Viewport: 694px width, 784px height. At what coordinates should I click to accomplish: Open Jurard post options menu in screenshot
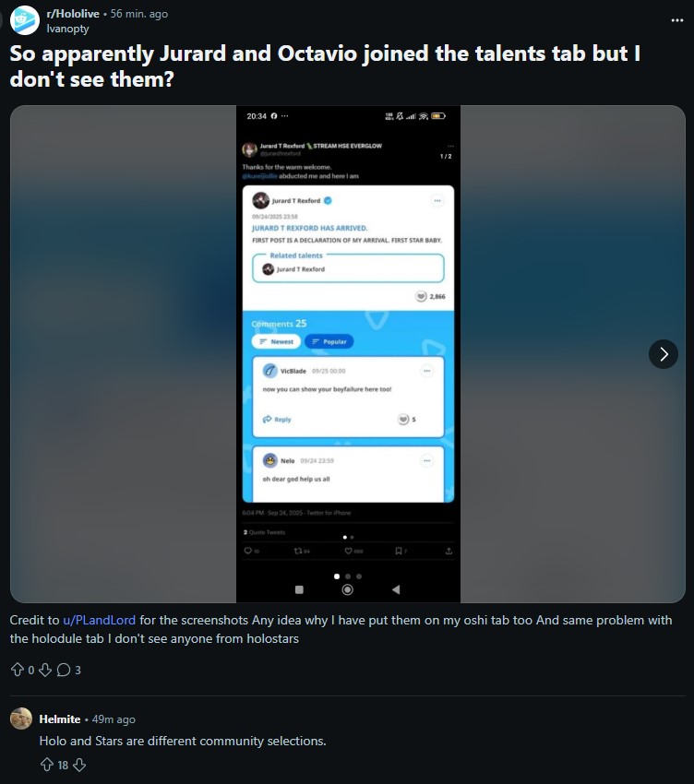pyautogui.click(x=437, y=200)
